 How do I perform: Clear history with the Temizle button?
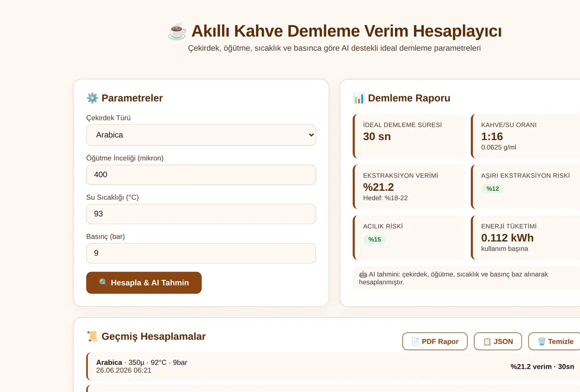[555, 341]
